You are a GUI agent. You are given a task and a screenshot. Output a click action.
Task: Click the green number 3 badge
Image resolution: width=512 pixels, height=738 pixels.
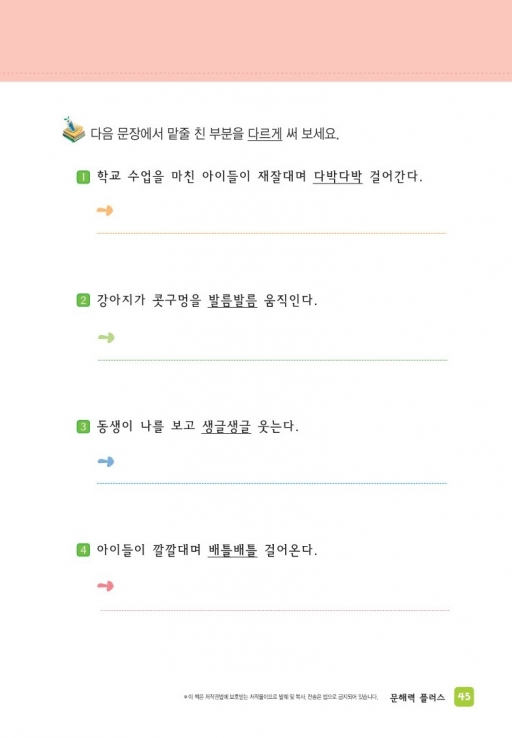(83, 427)
